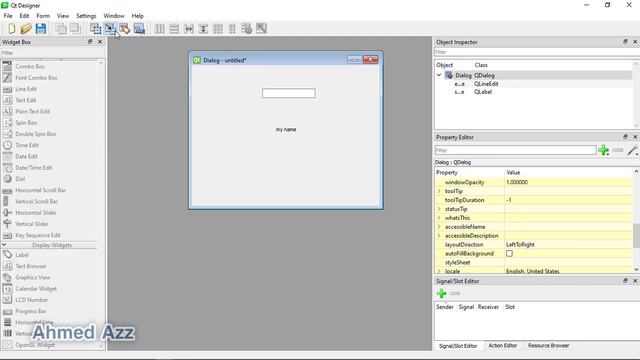Create a new form with toolbar icon

11,29
